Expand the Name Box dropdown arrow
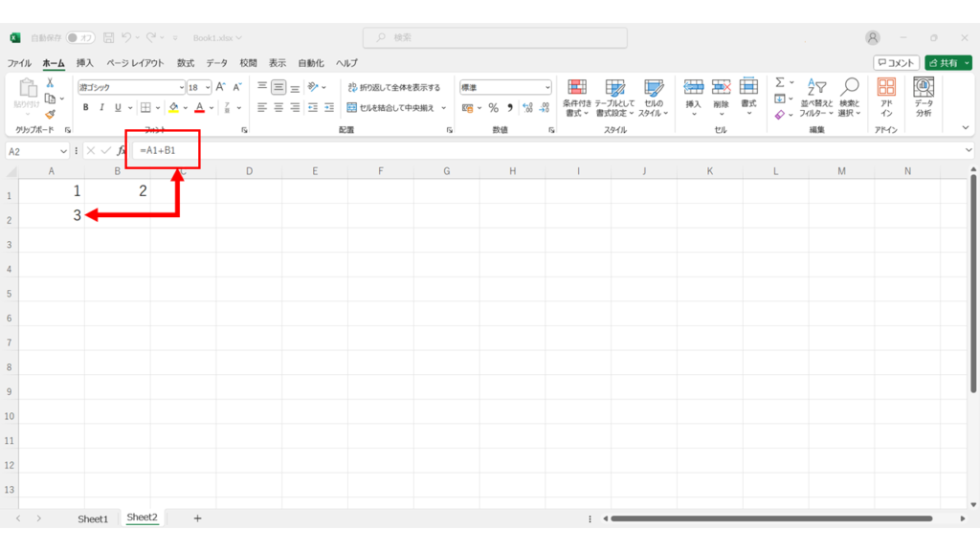Viewport: 980px width, 551px height. tap(63, 151)
